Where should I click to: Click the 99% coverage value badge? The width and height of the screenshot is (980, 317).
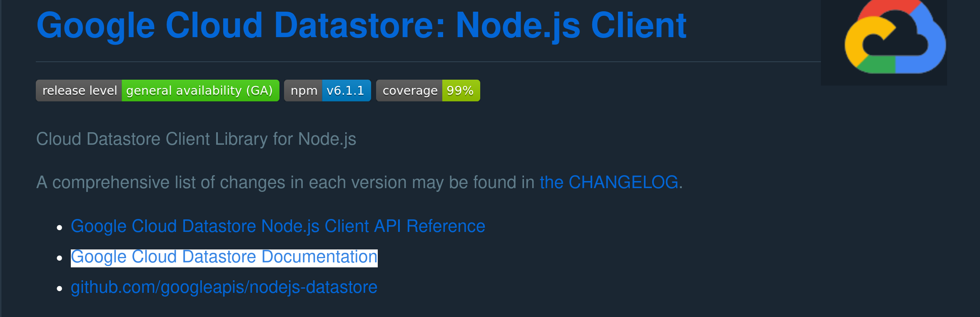pyautogui.click(x=461, y=91)
